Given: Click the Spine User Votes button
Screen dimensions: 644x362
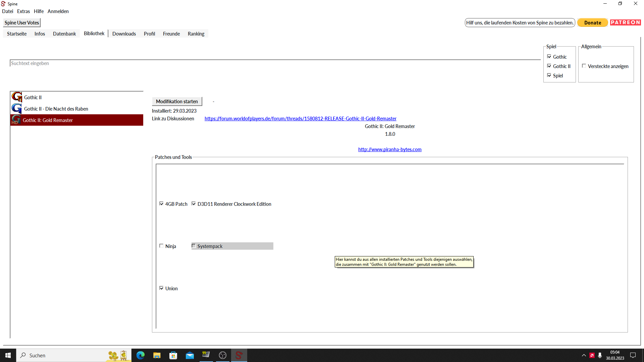Looking at the screenshot, I should (22, 22).
